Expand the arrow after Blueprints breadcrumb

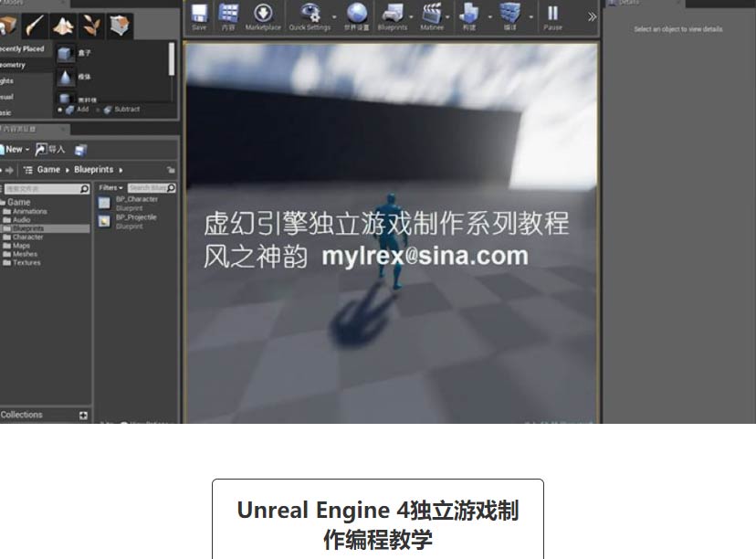coord(121,170)
